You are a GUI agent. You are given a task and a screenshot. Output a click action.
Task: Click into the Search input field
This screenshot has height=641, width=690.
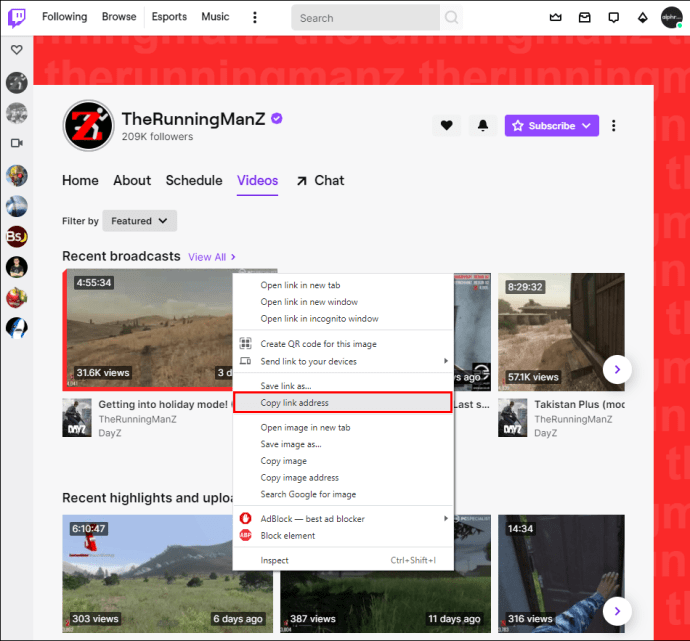(366, 18)
